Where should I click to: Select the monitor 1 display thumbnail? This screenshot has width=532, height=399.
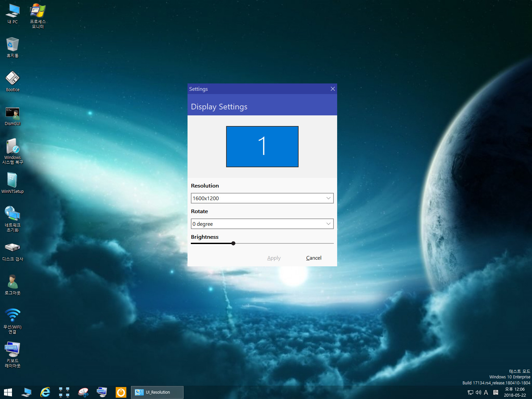pos(262,147)
